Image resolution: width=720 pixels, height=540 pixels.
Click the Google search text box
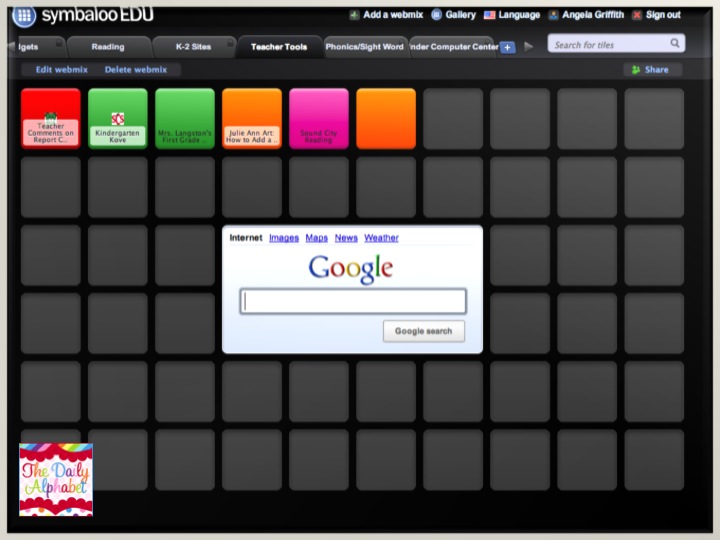tap(353, 301)
